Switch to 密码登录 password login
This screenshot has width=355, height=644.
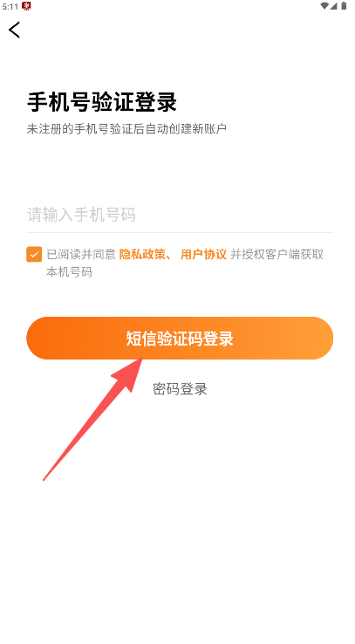(180, 388)
